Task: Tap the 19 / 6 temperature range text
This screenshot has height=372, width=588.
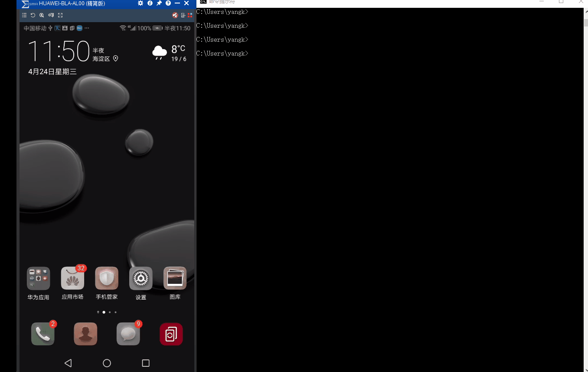Action: (x=179, y=59)
